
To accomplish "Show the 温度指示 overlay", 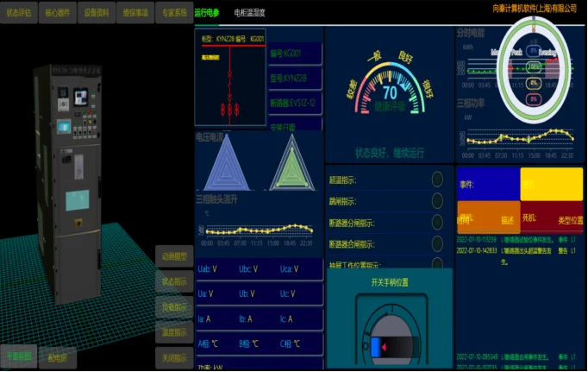I will tap(174, 332).
